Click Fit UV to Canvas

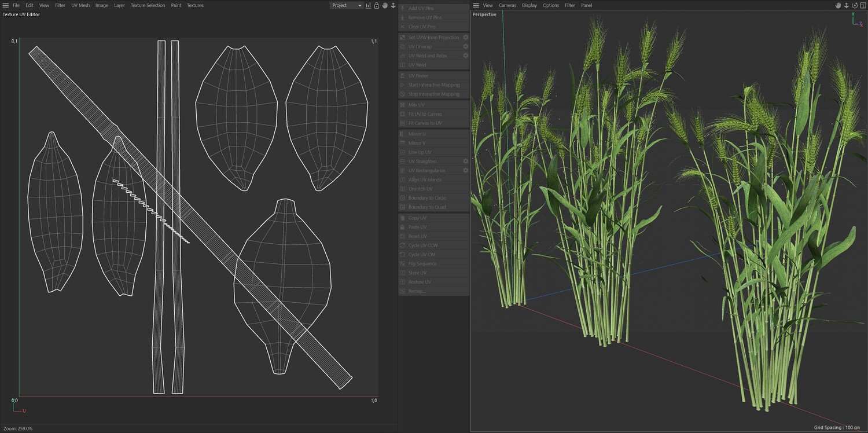pos(433,114)
